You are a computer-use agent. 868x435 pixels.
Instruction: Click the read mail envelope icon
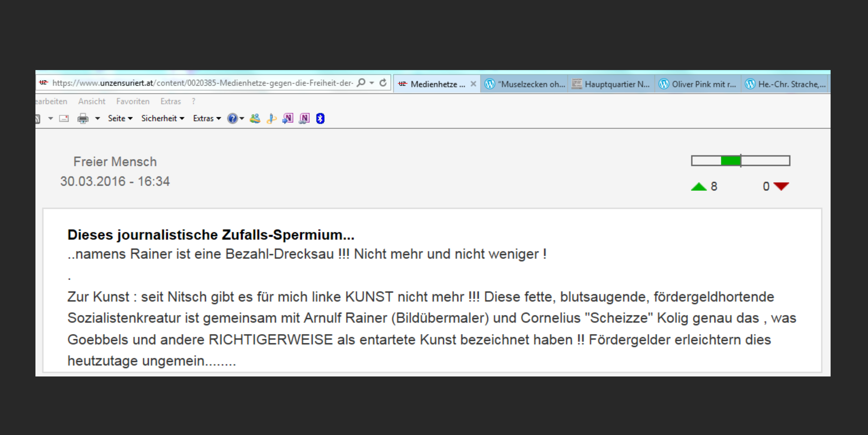point(64,118)
